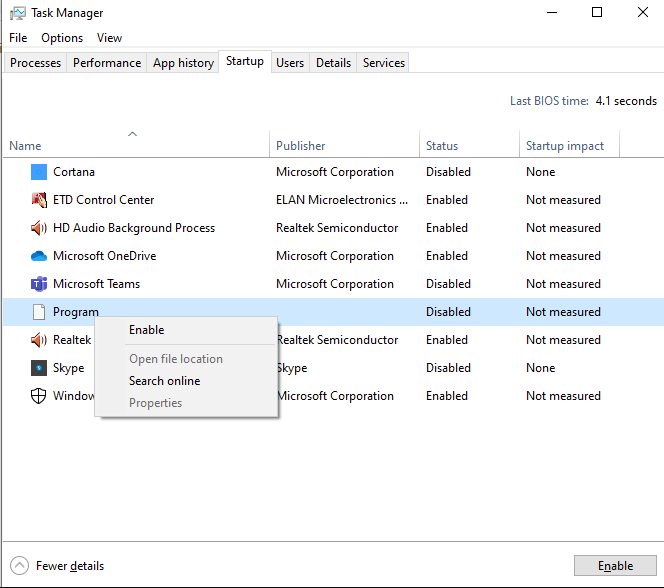Click the Task Manager title bar icon
This screenshot has height=588, width=664.
tap(17, 14)
